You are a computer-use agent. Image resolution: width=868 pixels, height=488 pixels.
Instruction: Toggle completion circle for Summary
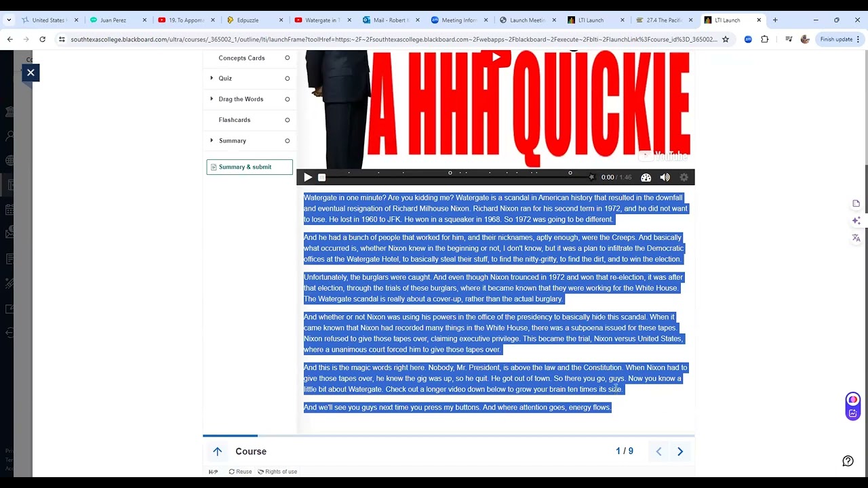pos(287,140)
